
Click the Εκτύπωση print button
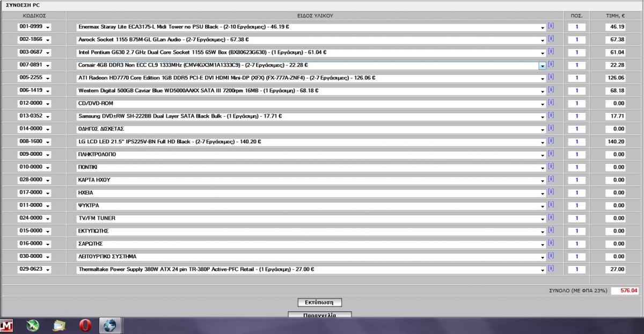click(x=319, y=302)
